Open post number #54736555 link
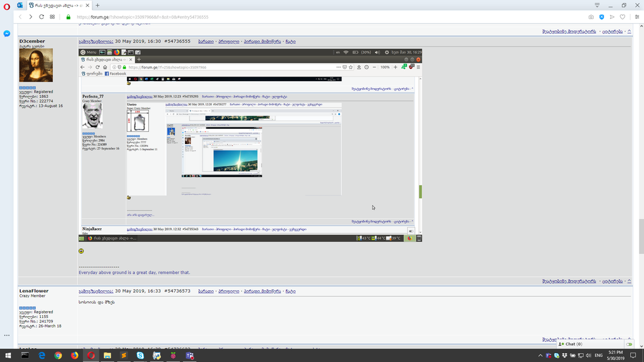 pos(177,41)
